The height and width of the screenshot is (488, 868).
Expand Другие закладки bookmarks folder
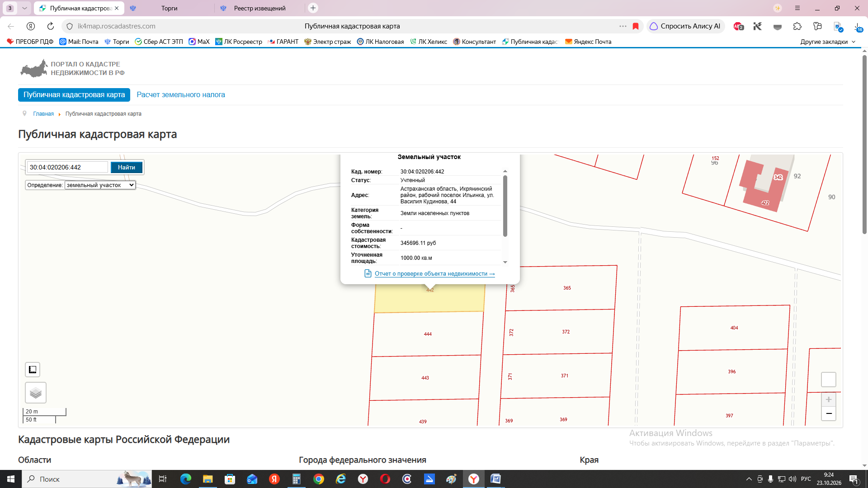[x=828, y=42]
